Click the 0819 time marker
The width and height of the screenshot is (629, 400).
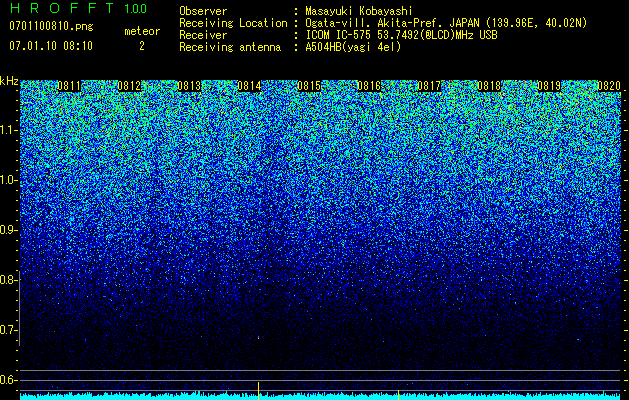[x=549, y=86]
